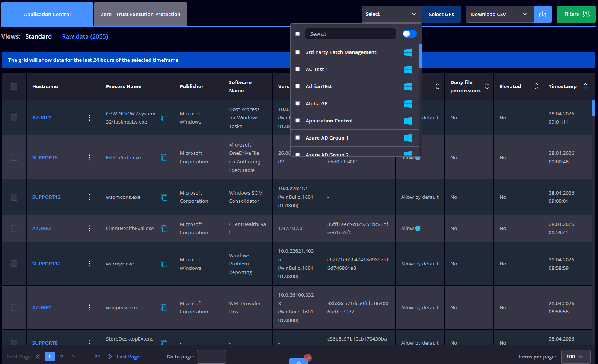Sort by Elevated column arrows
Image resolution: width=598 pixels, height=364 pixels.
coord(536,86)
